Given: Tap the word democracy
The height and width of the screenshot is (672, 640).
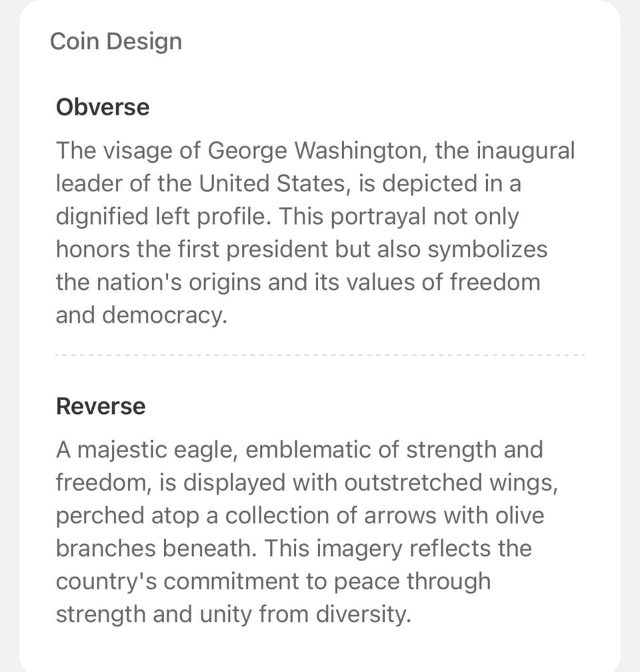Looking at the screenshot, I should [164, 315].
